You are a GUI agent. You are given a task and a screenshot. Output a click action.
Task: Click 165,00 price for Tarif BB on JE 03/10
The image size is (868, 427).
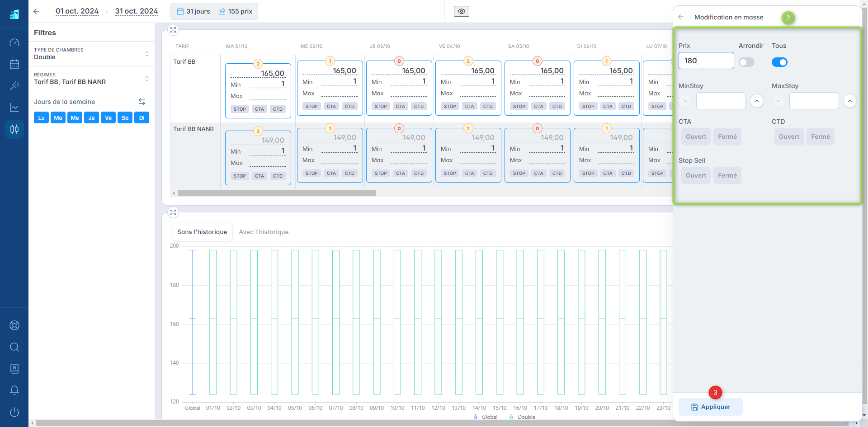[x=414, y=70]
